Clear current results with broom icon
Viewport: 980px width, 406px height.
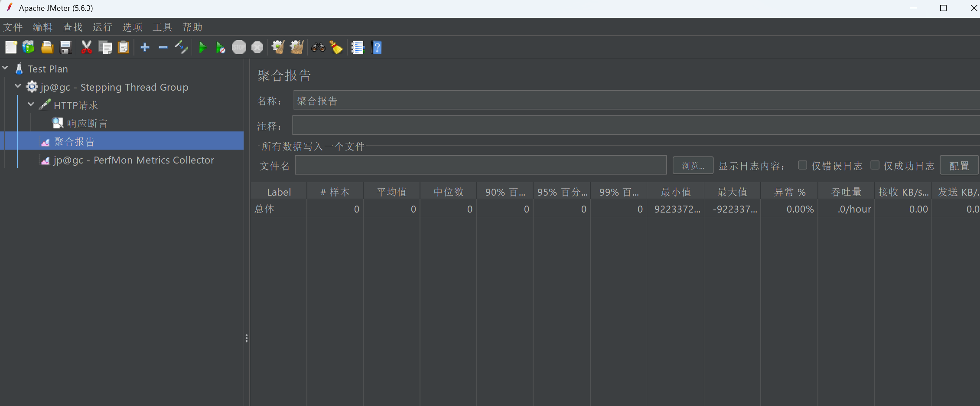coord(278,47)
